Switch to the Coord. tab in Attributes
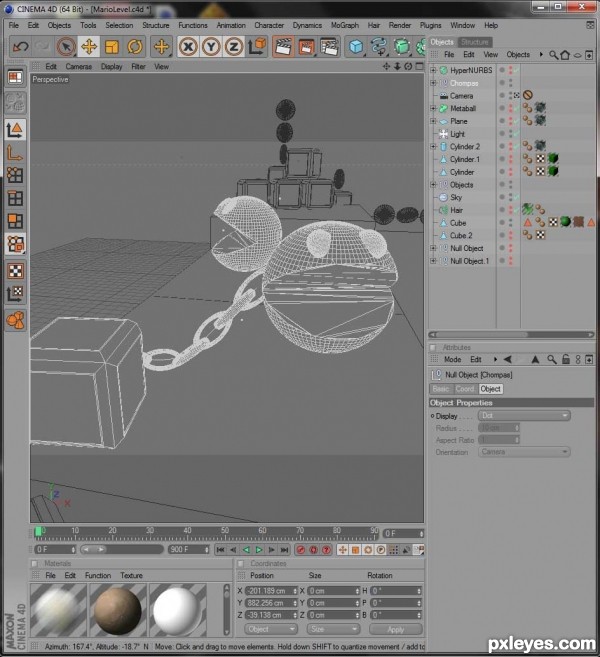This screenshot has height=657, width=600. coord(465,389)
